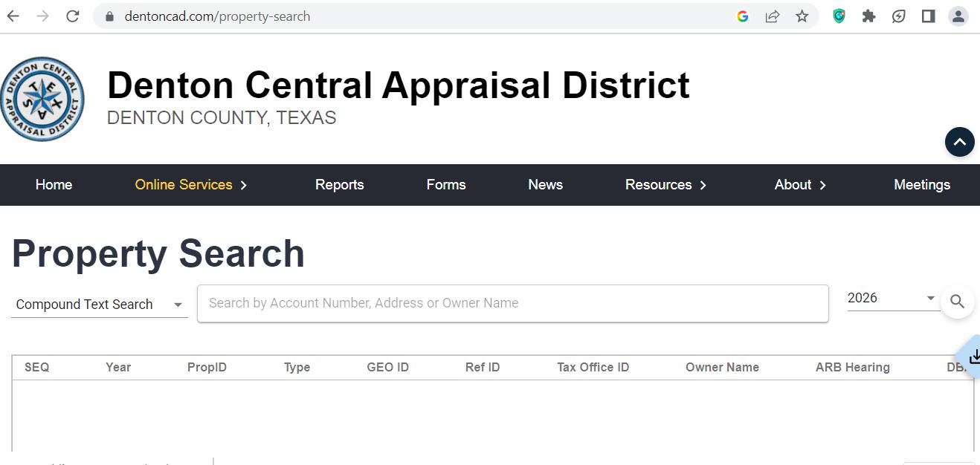Expand the Resources menu
The height and width of the screenshot is (465, 980).
666,185
